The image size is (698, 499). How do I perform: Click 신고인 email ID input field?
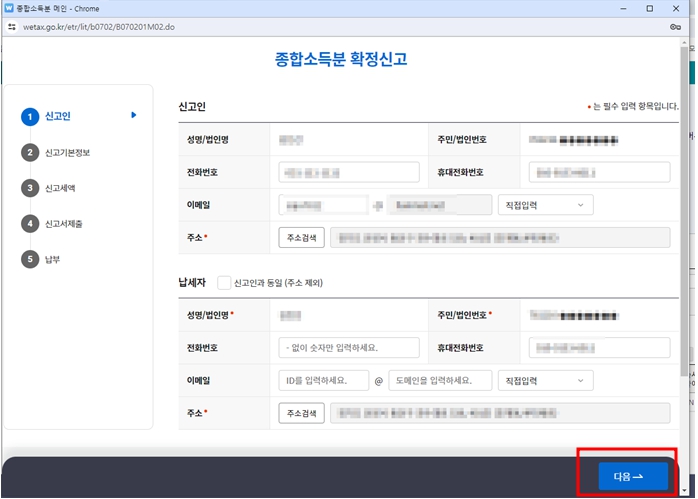[324, 205]
